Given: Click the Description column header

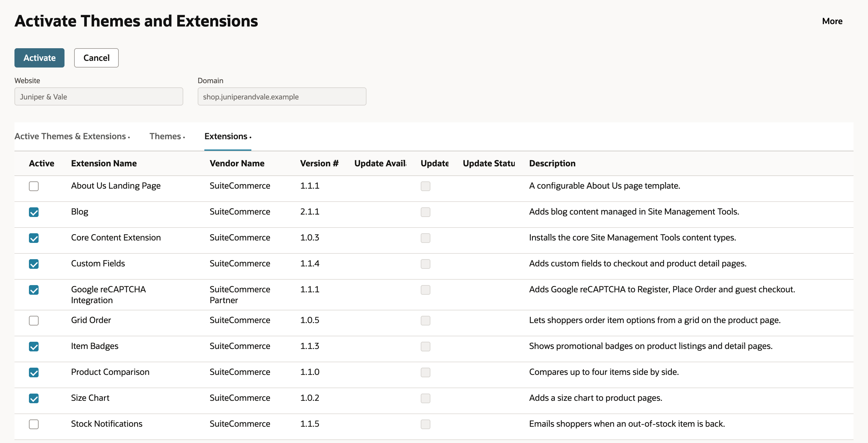Looking at the screenshot, I should pos(552,163).
